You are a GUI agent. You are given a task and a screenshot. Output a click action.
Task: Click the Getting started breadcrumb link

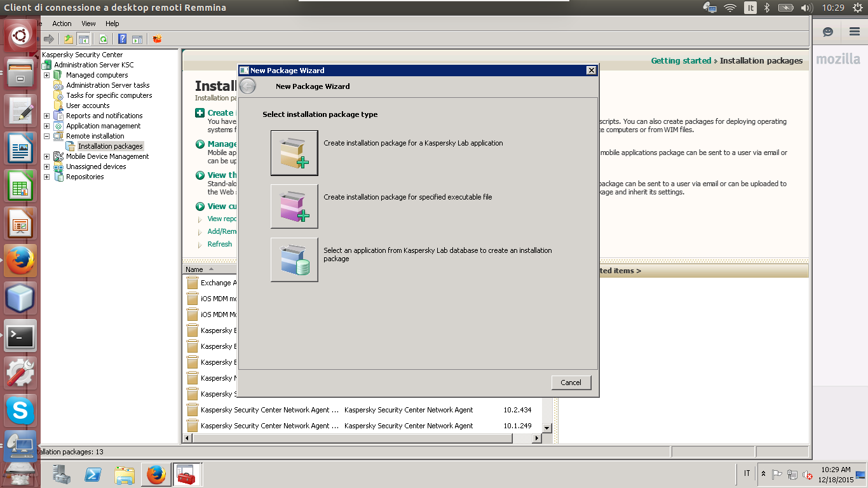[x=681, y=61]
